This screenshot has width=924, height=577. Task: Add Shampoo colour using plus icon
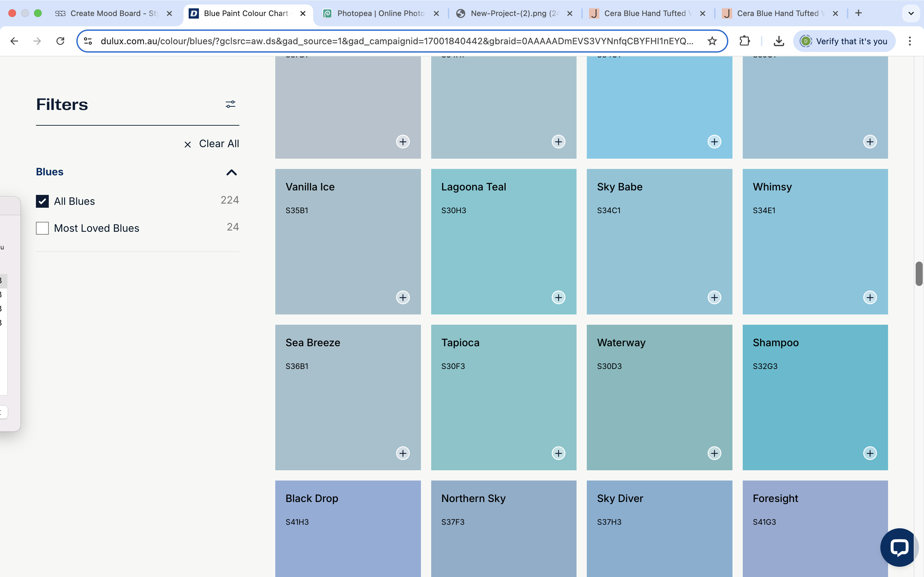869,453
